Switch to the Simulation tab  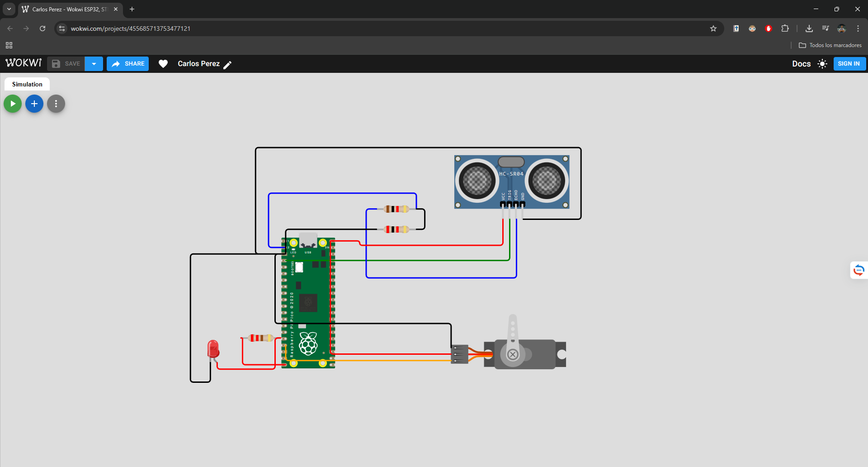coord(27,84)
